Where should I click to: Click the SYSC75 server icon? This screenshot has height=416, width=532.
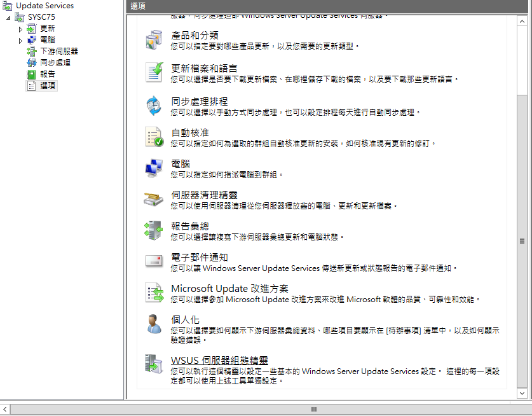20,17
